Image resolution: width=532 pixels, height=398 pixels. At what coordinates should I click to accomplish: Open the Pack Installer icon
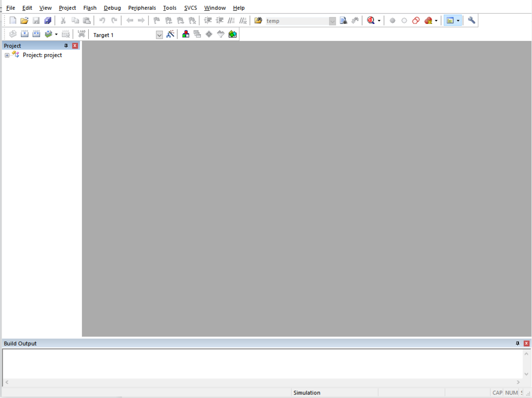233,34
